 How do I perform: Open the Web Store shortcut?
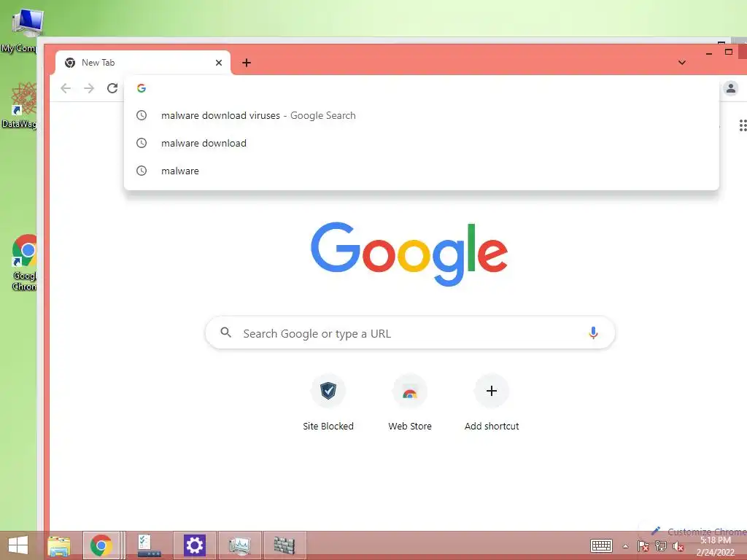pos(410,403)
